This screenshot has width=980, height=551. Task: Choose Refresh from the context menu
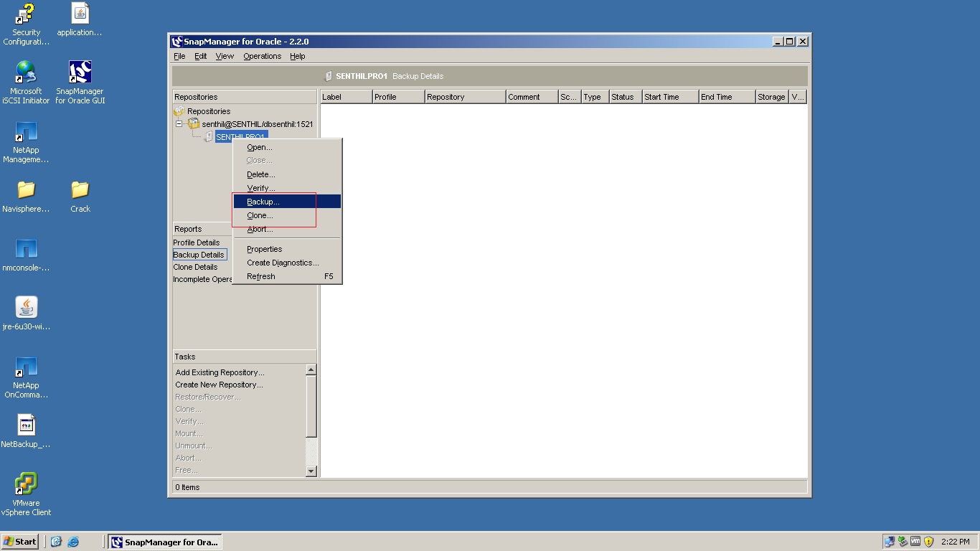point(287,276)
